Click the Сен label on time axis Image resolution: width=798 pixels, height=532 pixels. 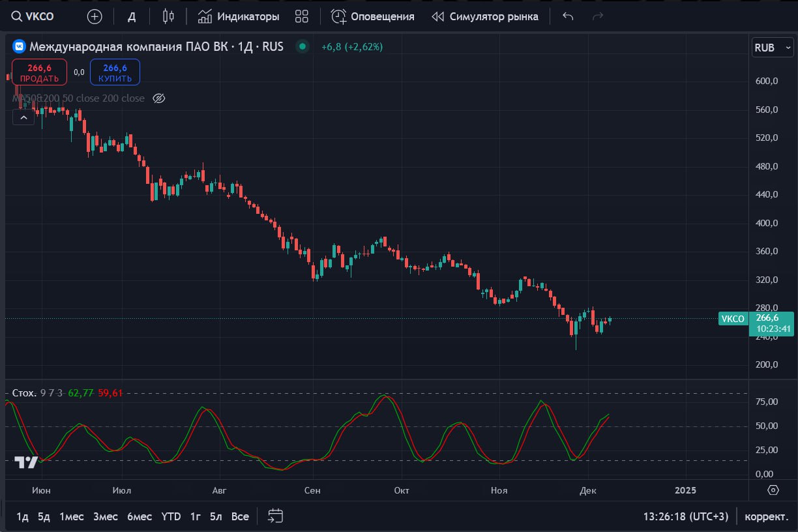pyautogui.click(x=312, y=490)
